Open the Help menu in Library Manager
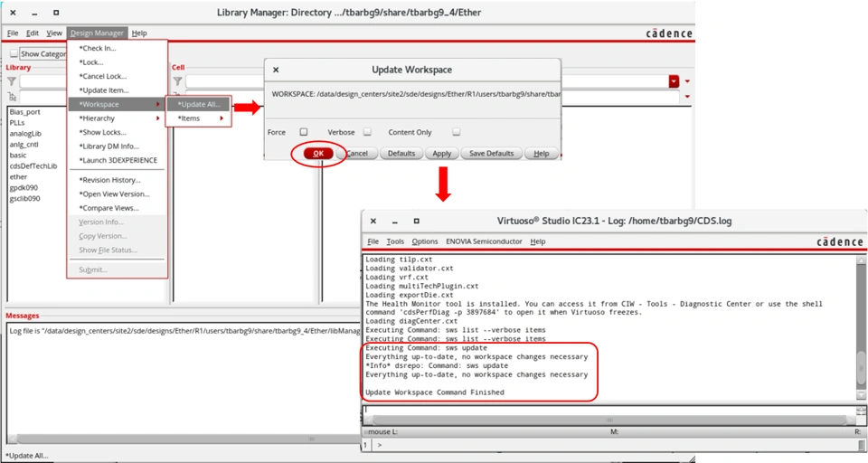Image resolution: width=868 pixels, height=463 pixels. coord(139,33)
